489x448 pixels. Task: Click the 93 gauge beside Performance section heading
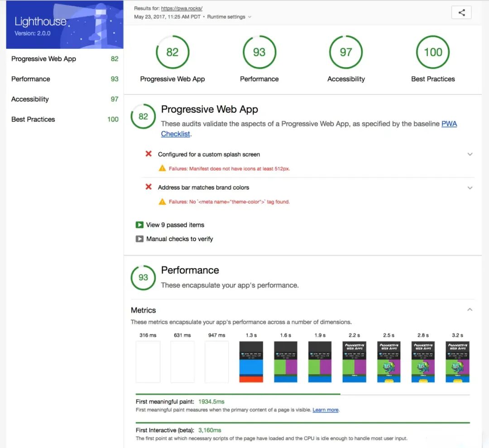(x=143, y=277)
